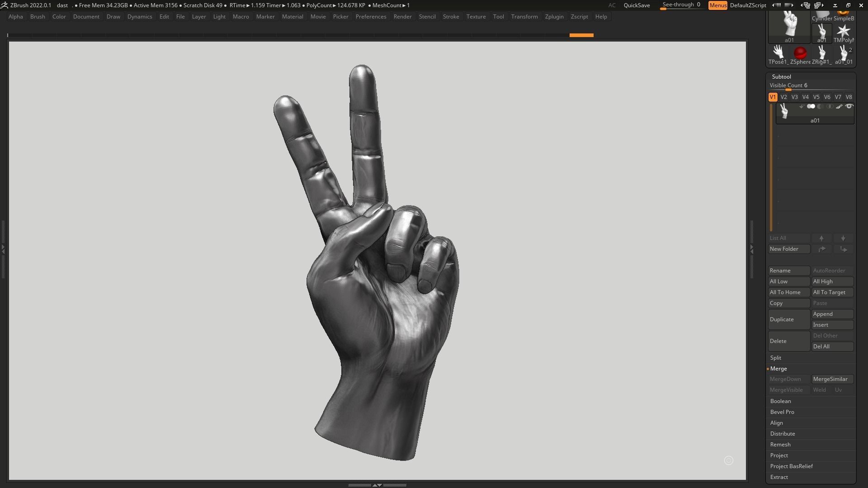Open the Zplugin menu
The height and width of the screenshot is (488, 868).
pyautogui.click(x=554, y=17)
